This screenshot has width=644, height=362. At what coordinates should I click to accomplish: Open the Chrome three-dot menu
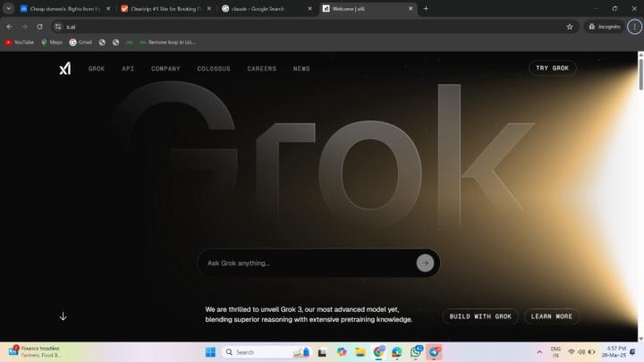point(634,27)
